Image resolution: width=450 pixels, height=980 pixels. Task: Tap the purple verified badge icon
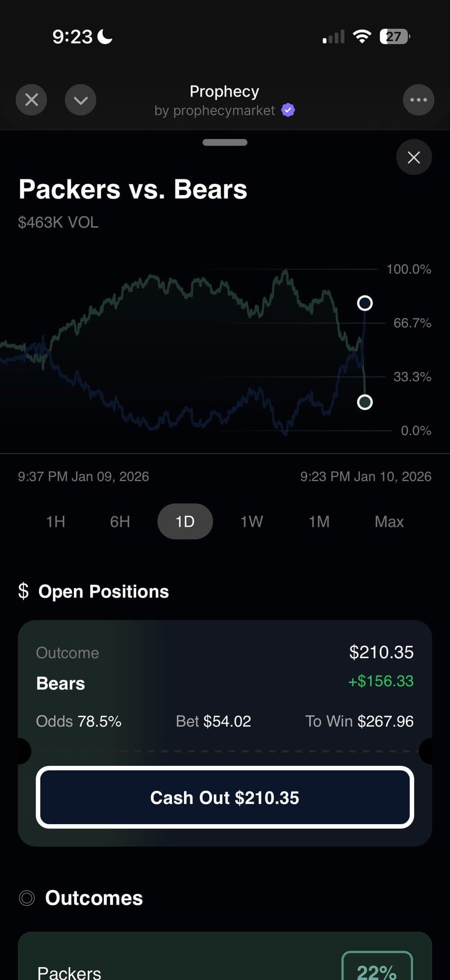[288, 110]
